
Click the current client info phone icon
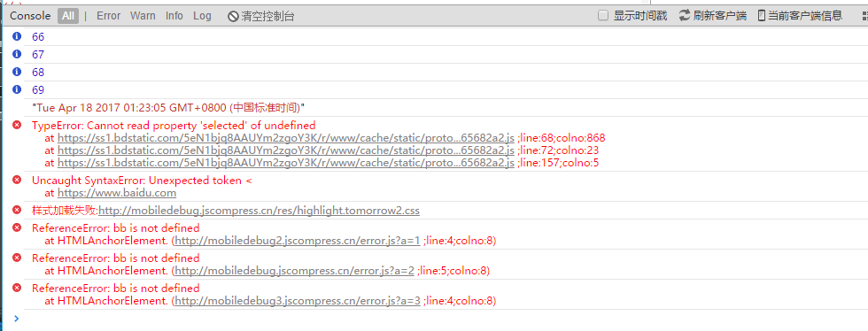[x=761, y=16]
